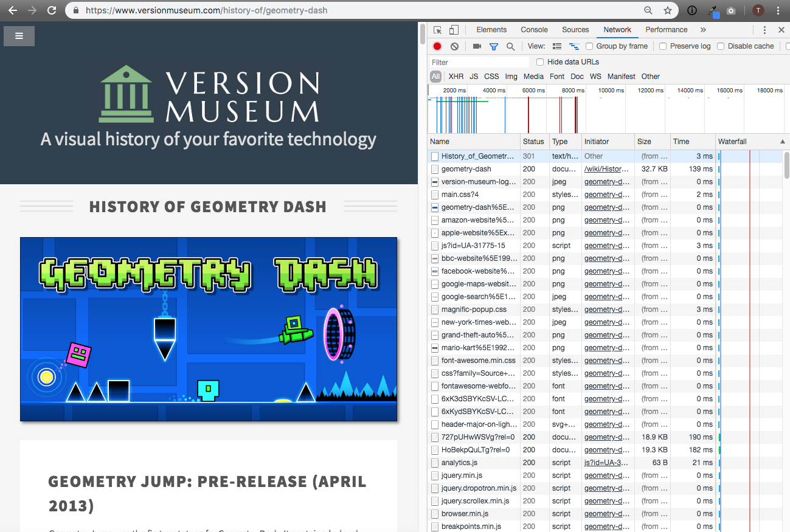The image size is (790, 532).
Task: Click the lock icon in the address bar
Action: [x=76, y=10]
